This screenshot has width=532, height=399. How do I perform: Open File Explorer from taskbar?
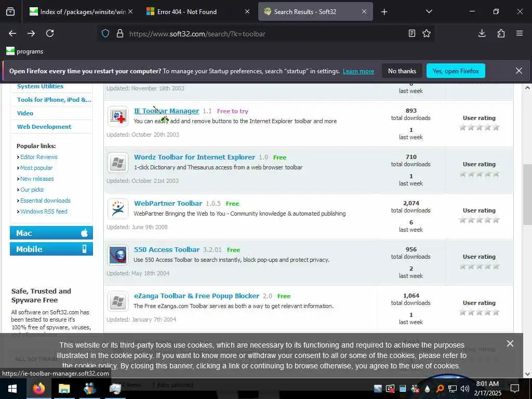[x=64, y=389]
